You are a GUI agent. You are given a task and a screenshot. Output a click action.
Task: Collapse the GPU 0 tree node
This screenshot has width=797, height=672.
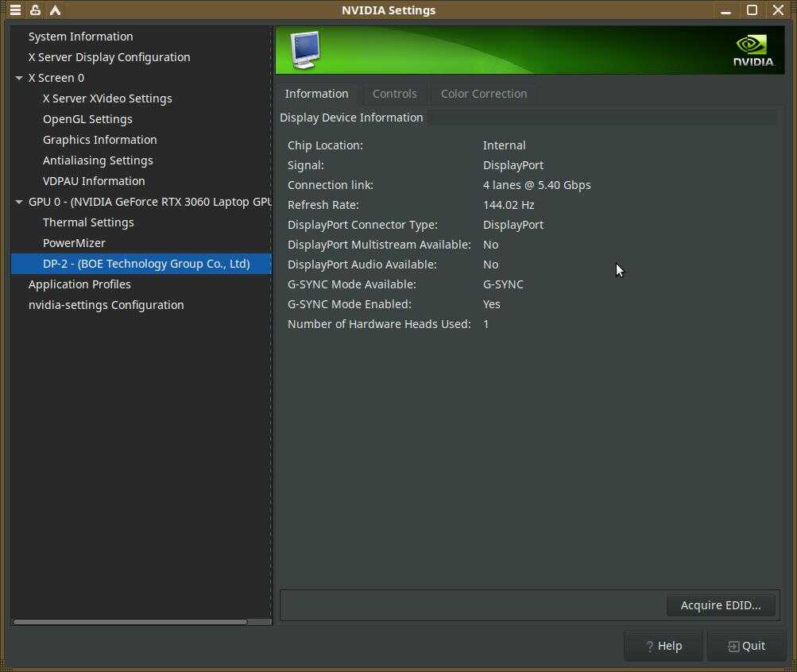coord(19,202)
